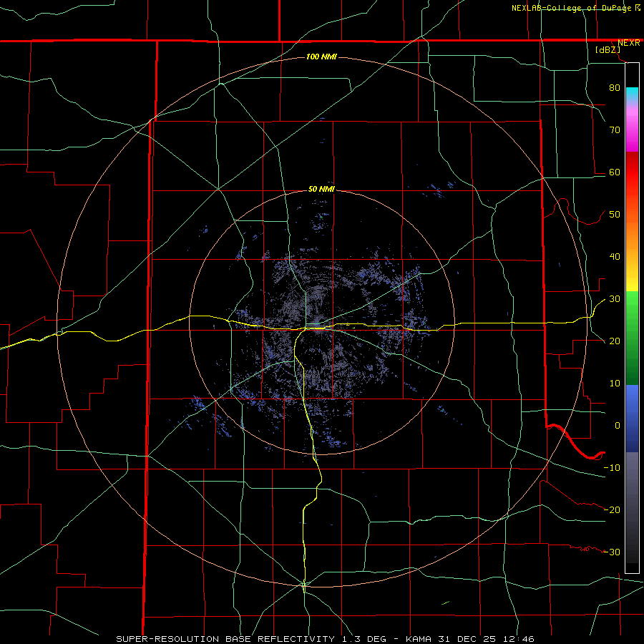Click the 50 dBZ scale value
Viewport: 644px width, 644px height.
tap(615, 215)
